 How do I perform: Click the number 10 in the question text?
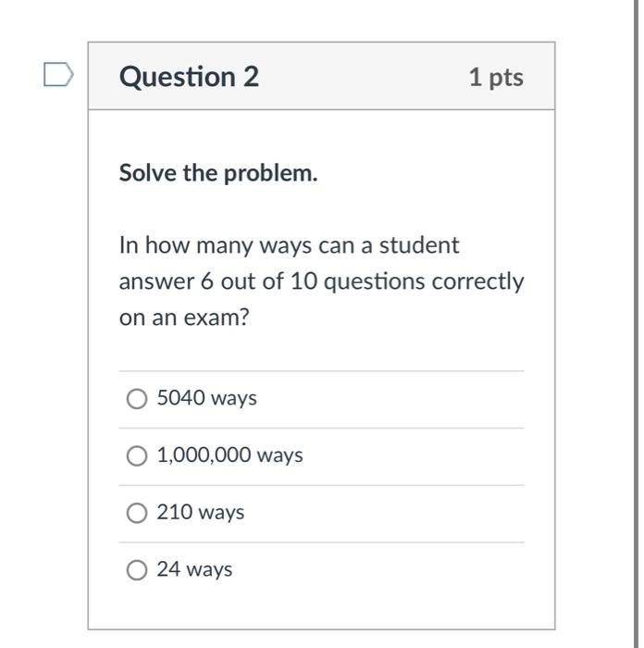tap(303, 281)
